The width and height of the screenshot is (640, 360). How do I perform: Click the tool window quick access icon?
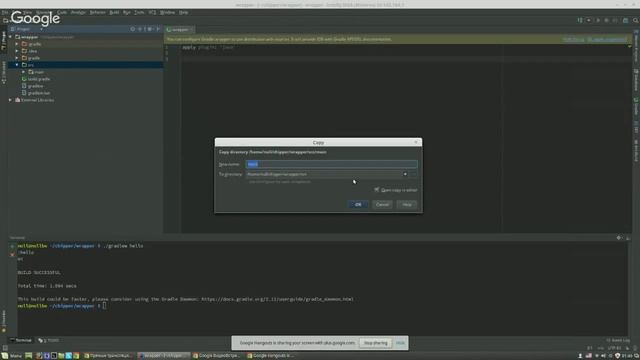click(5, 348)
